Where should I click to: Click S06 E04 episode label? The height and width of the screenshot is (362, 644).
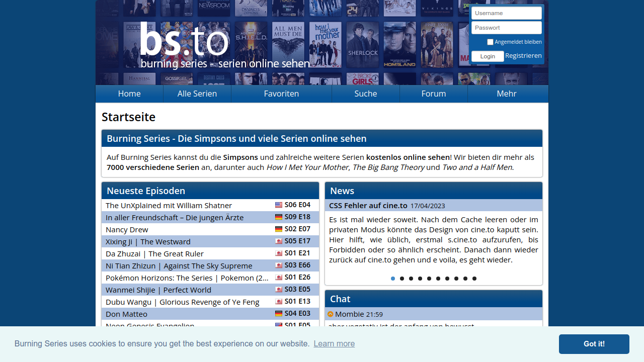[x=297, y=205]
